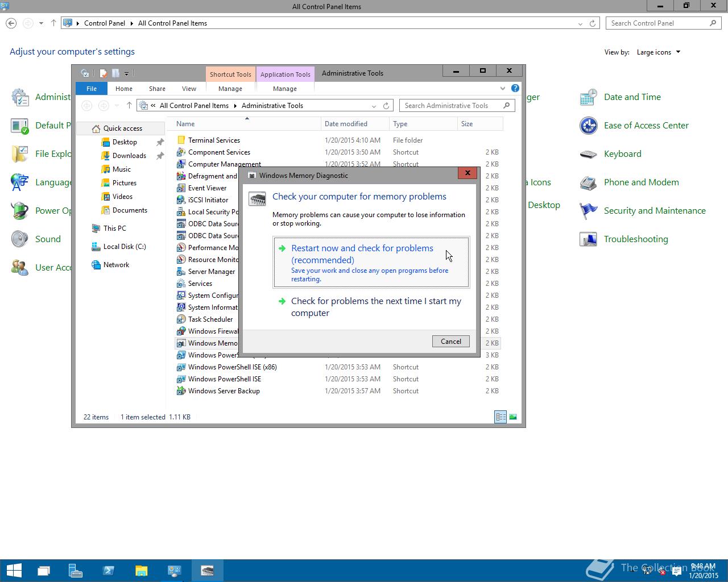
Task: Open Language control panel icon
Action: pos(40,182)
